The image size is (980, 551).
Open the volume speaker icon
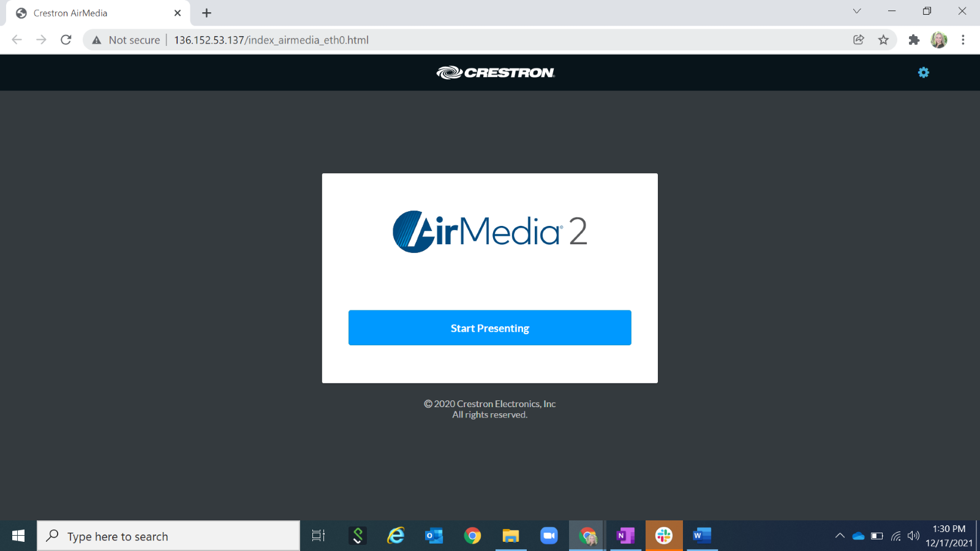click(913, 536)
